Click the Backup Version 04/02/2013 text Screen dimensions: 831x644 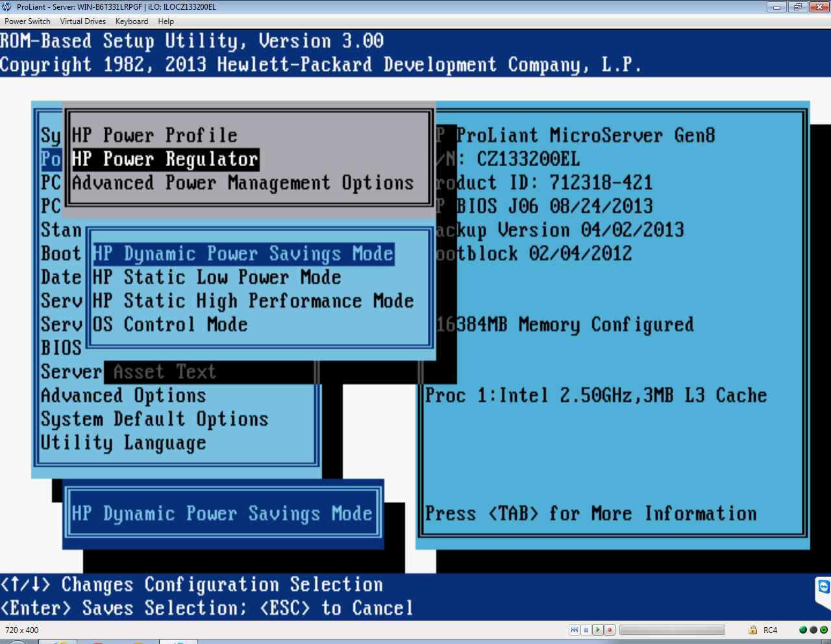coord(560,230)
